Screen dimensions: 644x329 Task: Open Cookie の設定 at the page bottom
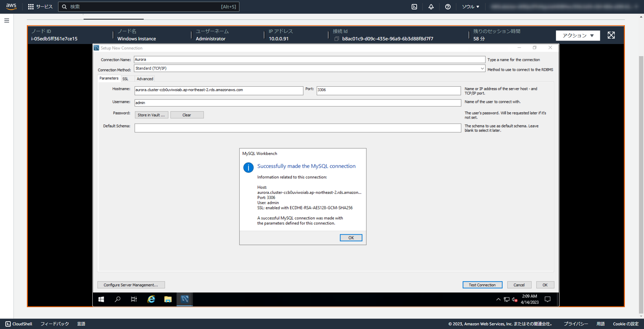click(625, 324)
